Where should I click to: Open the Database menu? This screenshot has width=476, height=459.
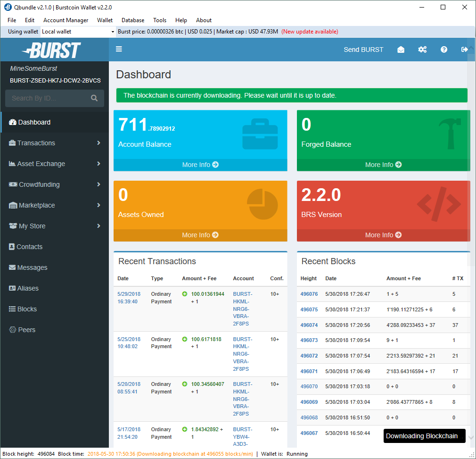[x=133, y=20]
